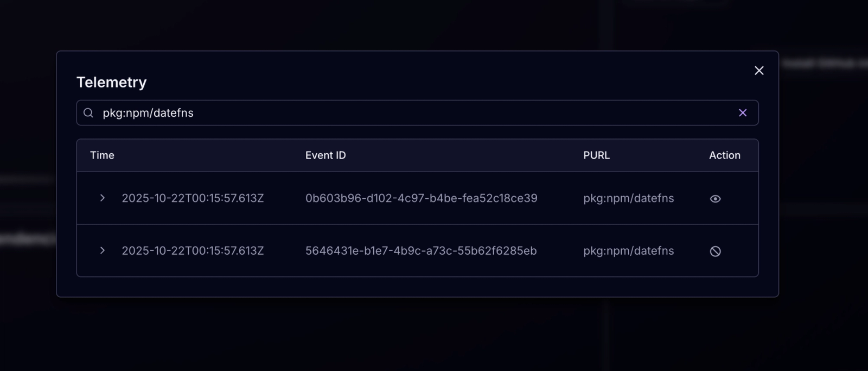Close the Telemetry dialog

coord(758,71)
